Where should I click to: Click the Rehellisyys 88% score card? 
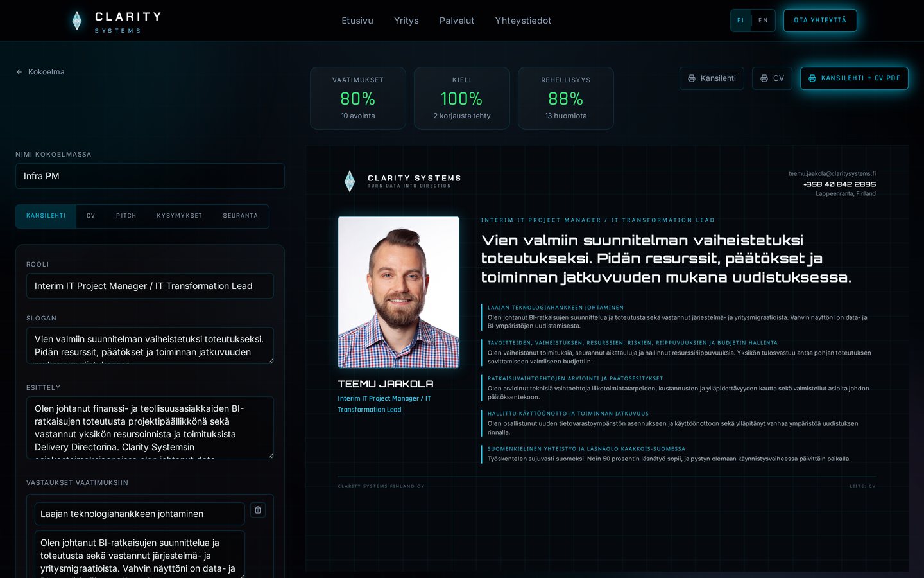(566, 98)
